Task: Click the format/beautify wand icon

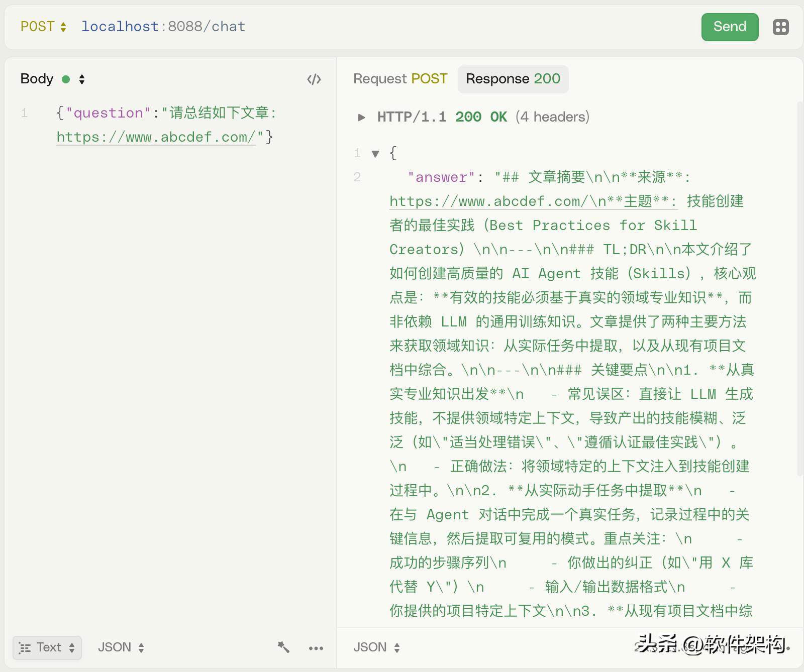Action: click(283, 647)
